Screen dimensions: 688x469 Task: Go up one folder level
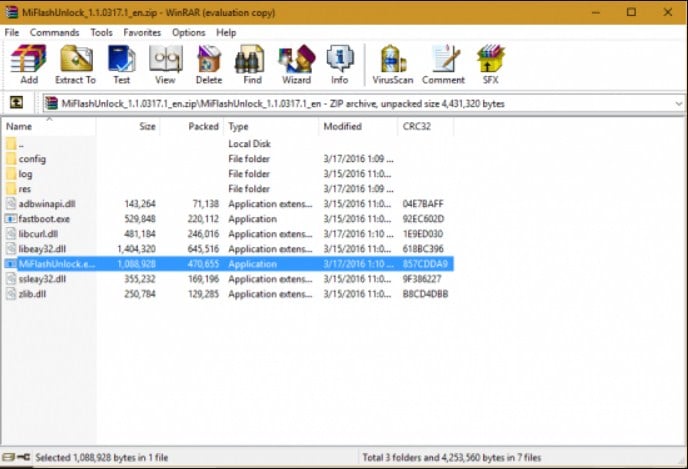click(16, 103)
